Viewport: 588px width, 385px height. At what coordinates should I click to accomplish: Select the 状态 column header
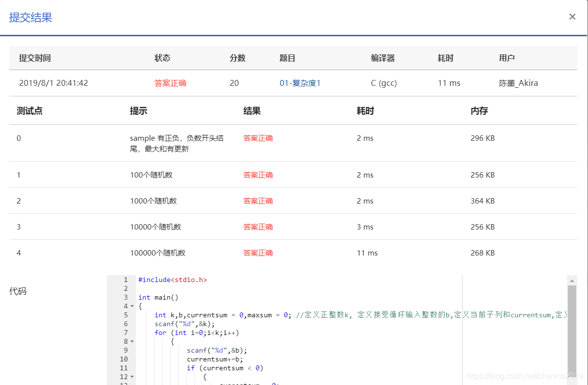[162, 58]
